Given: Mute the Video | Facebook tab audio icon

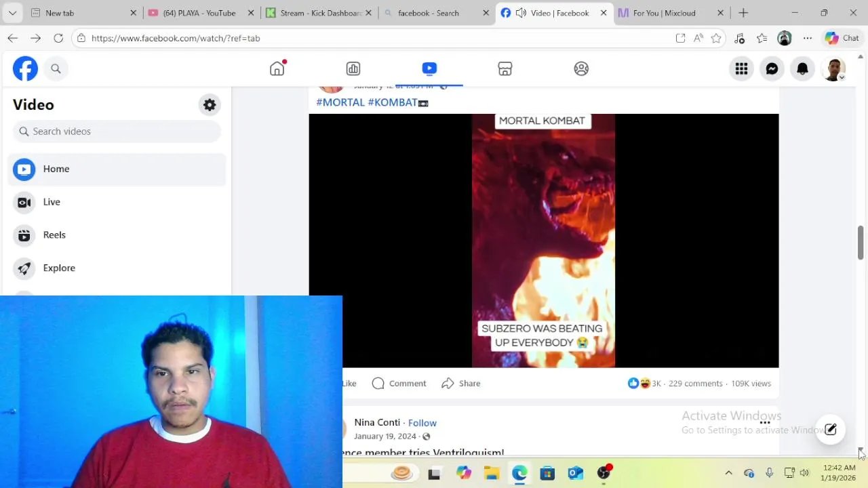Looking at the screenshot, I should pyautogui.click(x=521, y=13).
